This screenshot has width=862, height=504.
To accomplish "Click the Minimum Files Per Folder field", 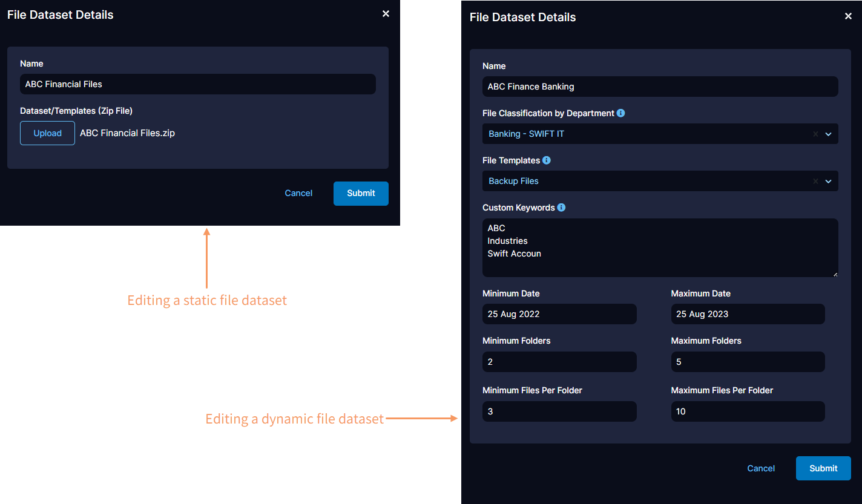I will pos(559,411).
